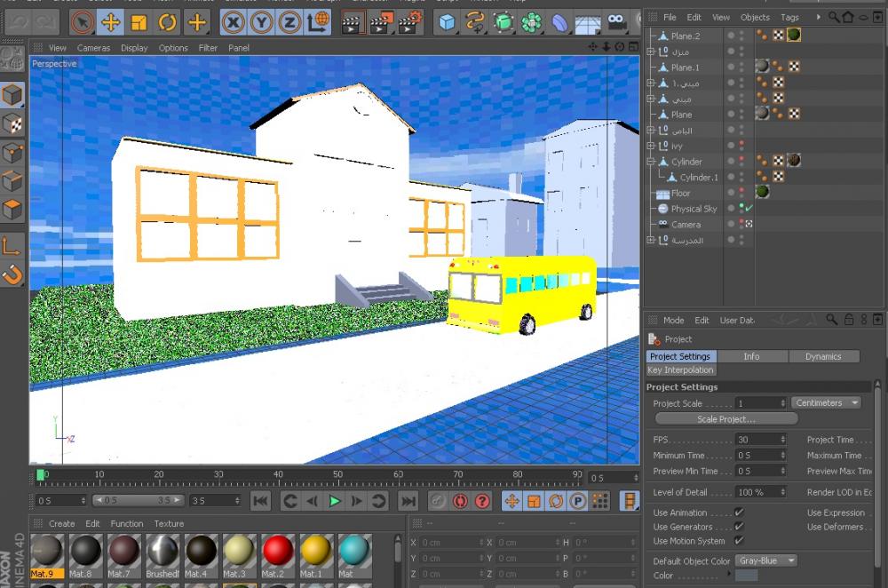Select the red Mat.2 material
Viewport: 888px width, 588px height.
pos(277,556)
